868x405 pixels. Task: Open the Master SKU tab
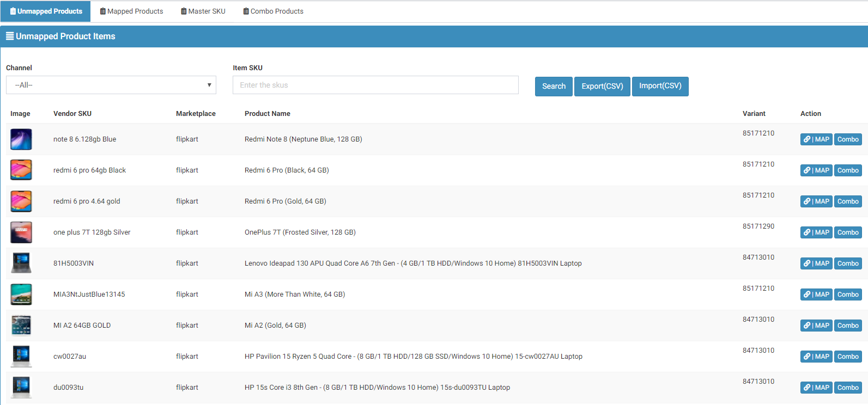tap(203, 11)
